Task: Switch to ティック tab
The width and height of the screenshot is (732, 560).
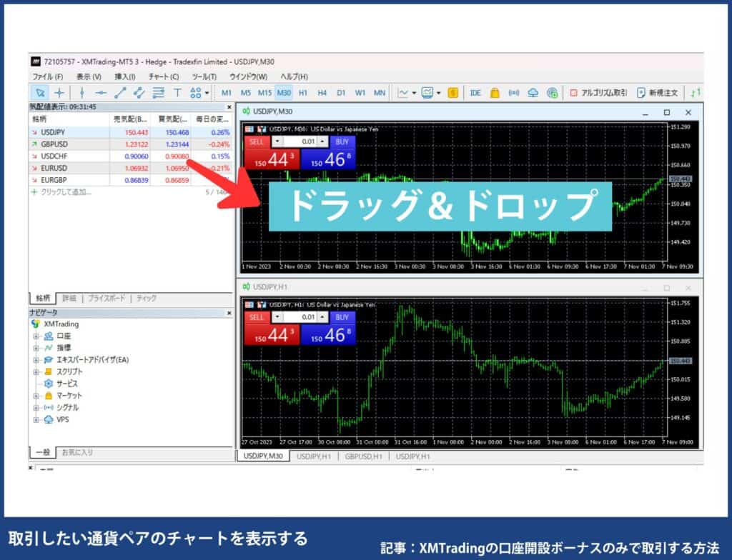Action: [146, 298]
